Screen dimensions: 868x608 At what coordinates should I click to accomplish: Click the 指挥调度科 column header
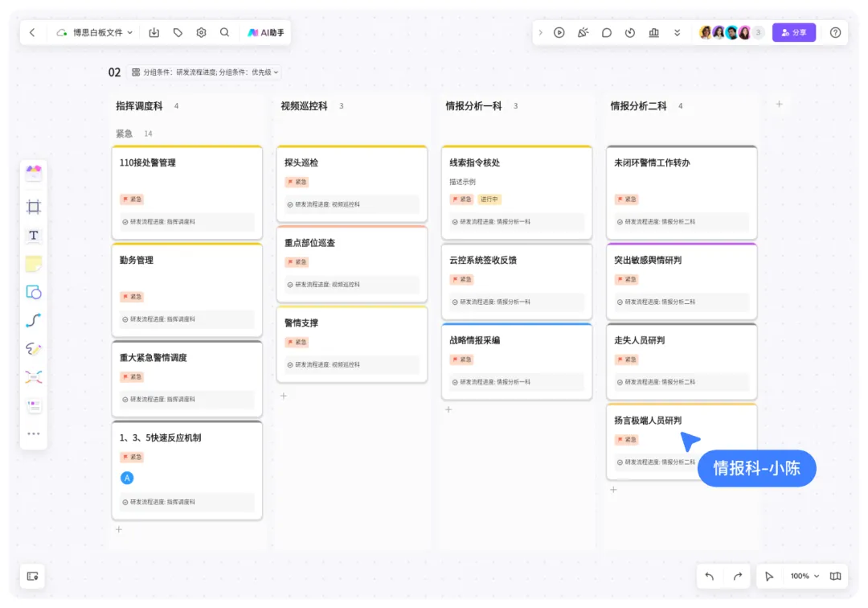pyautogui.click(x=139, y=106)
